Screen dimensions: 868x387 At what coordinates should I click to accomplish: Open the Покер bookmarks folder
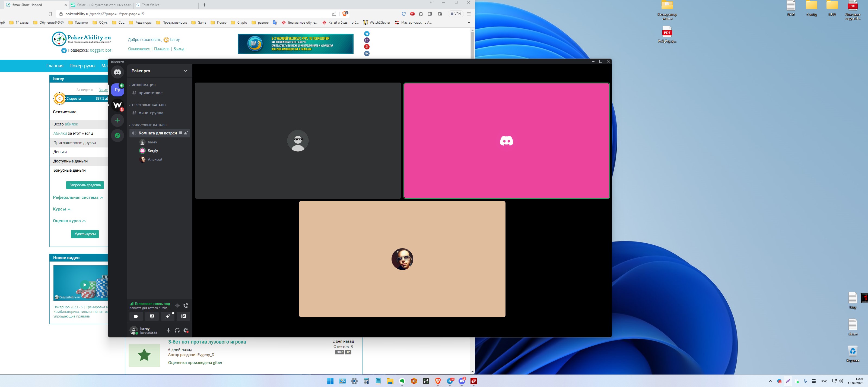coord(218,23)
